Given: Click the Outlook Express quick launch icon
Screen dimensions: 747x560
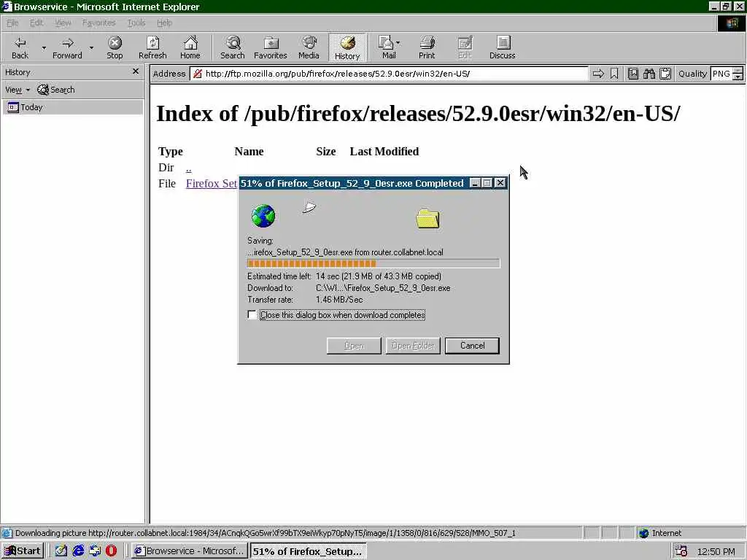Looking at the screenshot, I should click(x=95, y=551).
